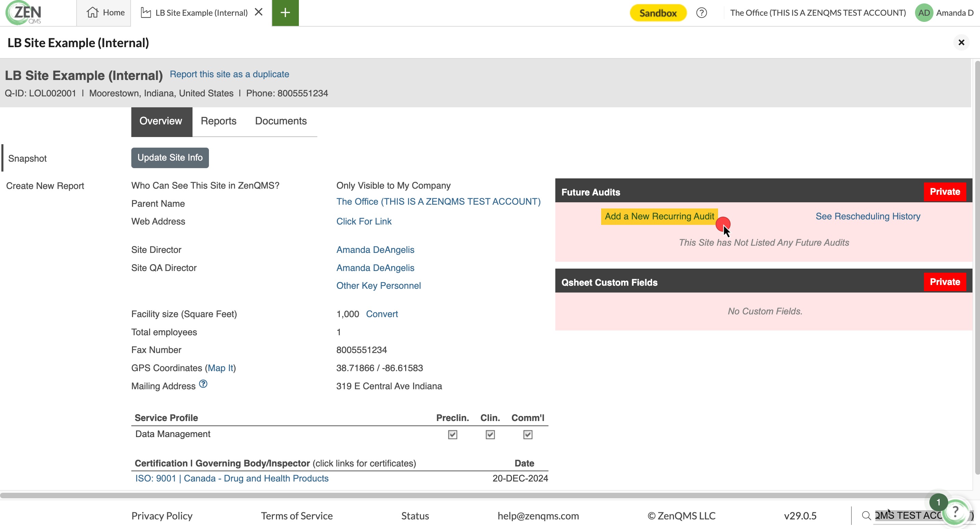Toggle Data Management Clin. checkbox
980x529 pixels.
point(490,434)
